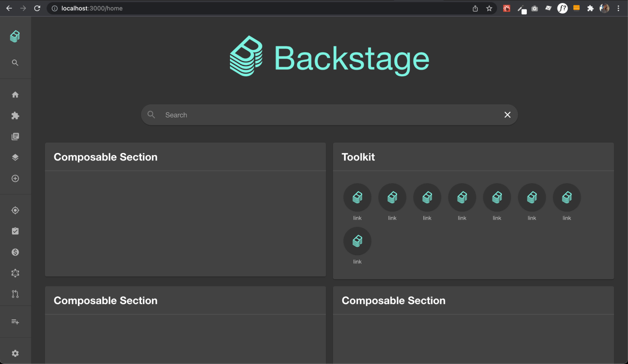The height and width of the screenshot is (364, 628).
Task: Open the docs library icon in sidebar
Action: coord(15,136)
